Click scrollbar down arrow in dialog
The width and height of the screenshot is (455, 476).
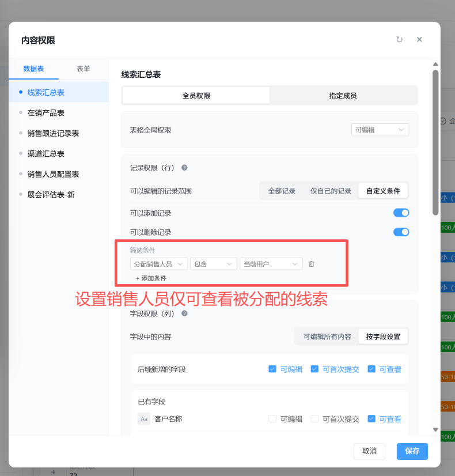435,429
